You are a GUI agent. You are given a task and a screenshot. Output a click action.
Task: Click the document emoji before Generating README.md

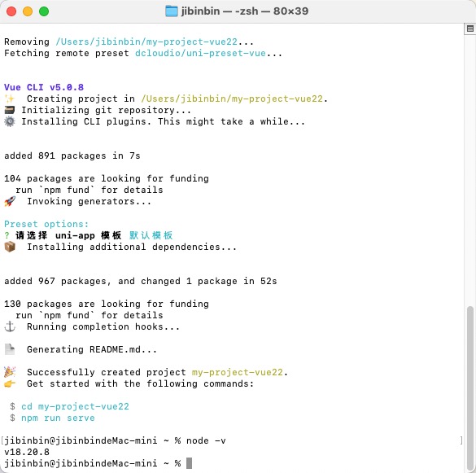tap(10, 349)
